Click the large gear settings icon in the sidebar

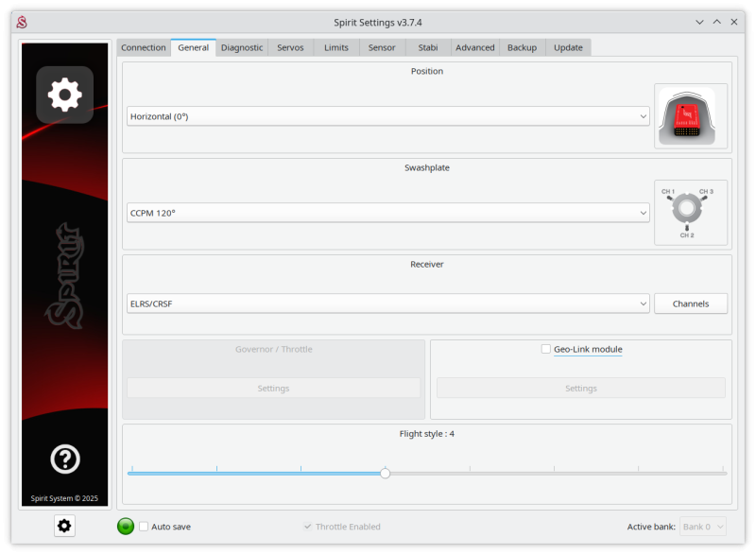[x=63, y=95]
